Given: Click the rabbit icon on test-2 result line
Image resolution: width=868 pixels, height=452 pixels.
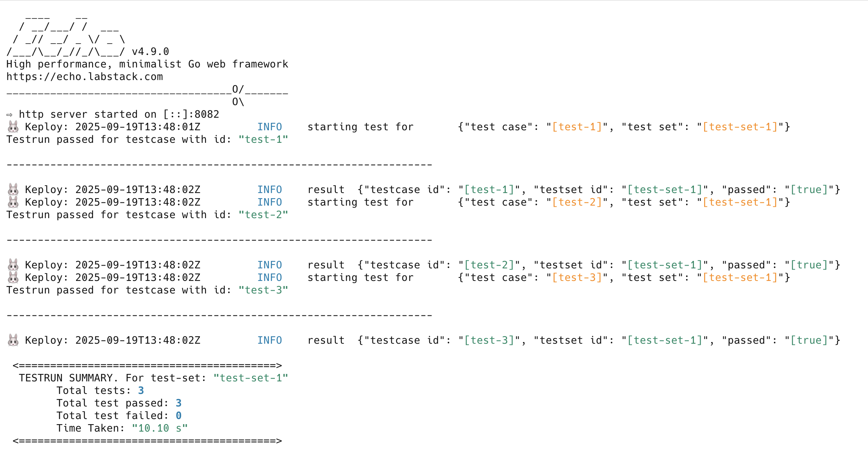Looking at the screenshot, I should pyautogui.click(x=13, y=265).
